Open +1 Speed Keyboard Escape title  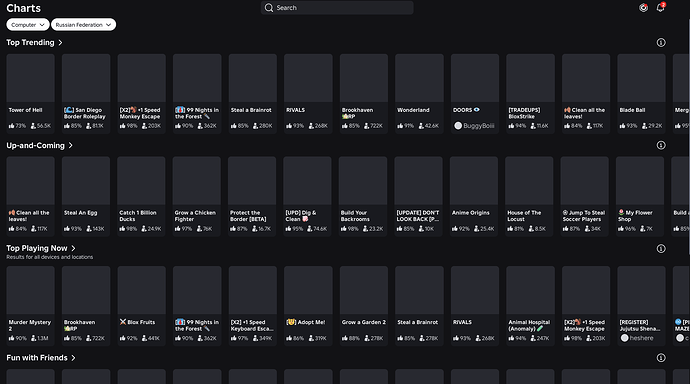(252, 325)
